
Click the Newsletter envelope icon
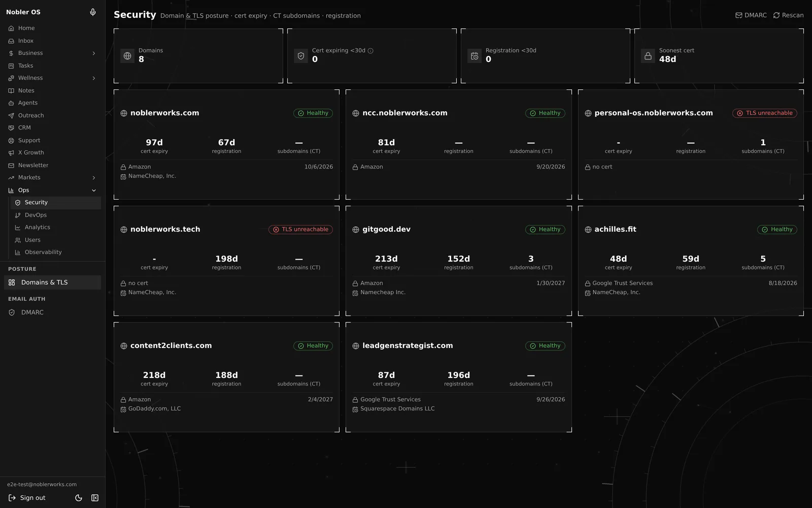(11, 165)
